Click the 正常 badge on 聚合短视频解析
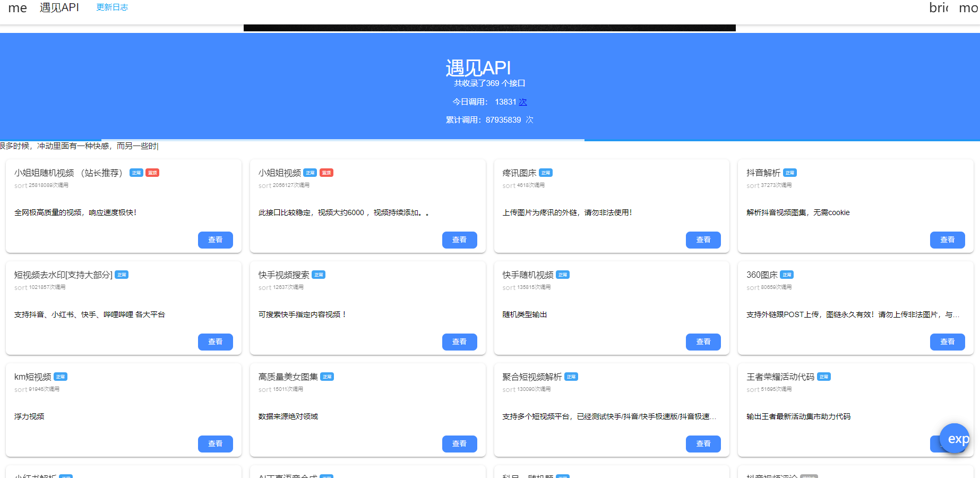980x478 pixels. (572, 377)
